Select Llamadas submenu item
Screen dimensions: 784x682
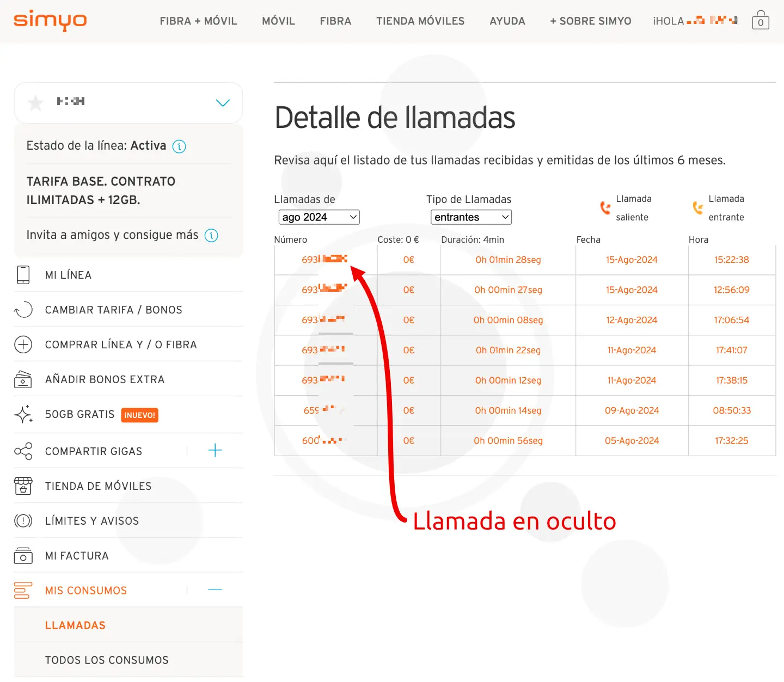point(75,626)
